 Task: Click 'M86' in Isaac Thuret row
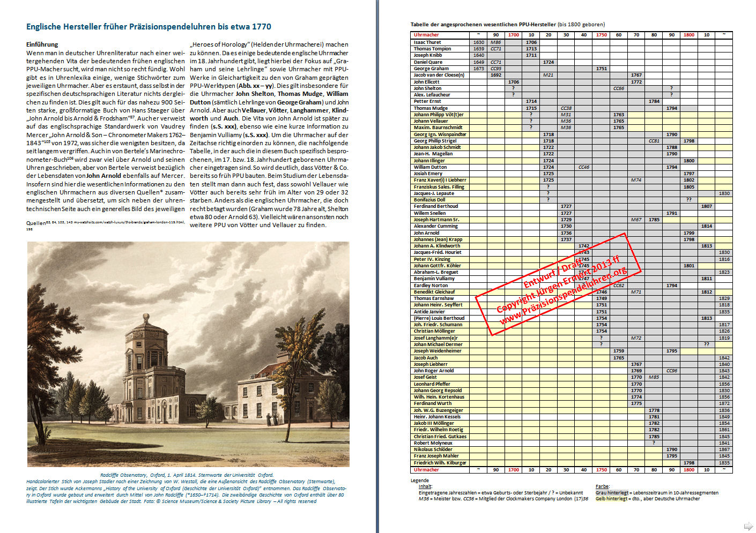point(496,42)
